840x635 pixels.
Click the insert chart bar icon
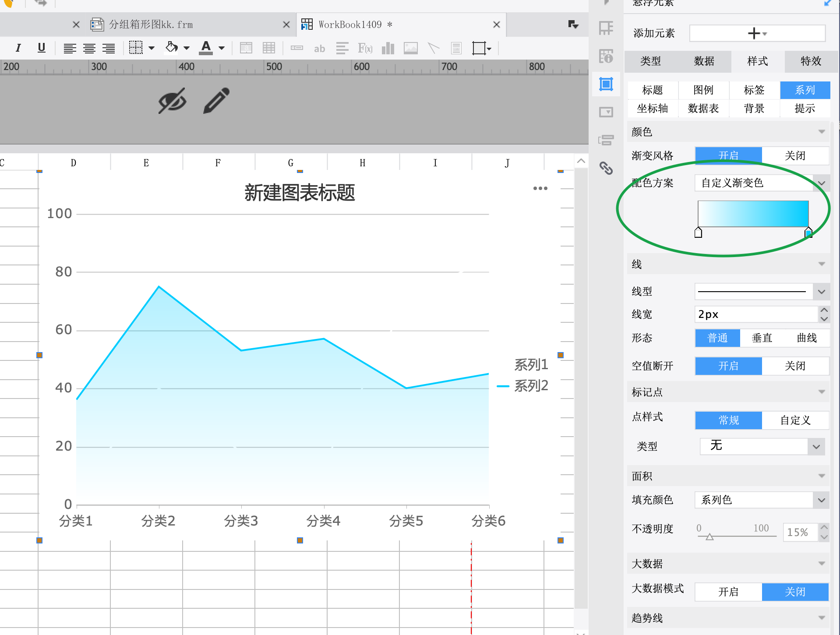tap(388, 48)
